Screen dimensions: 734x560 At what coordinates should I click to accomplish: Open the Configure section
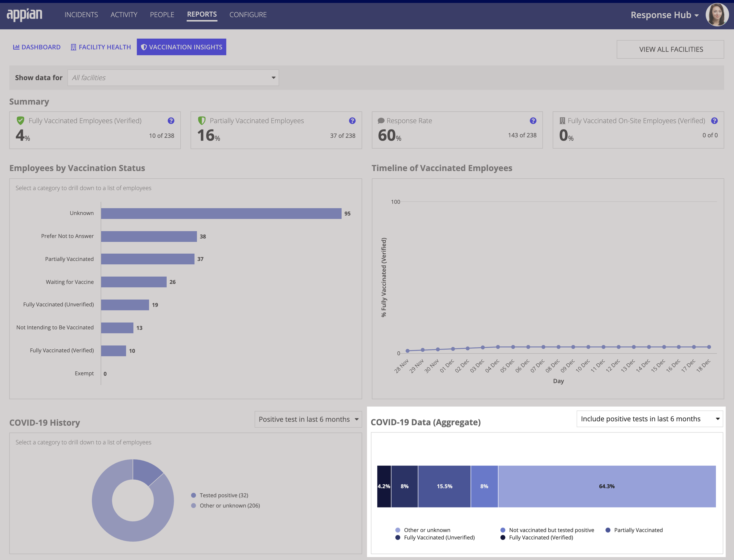(248, 15)
